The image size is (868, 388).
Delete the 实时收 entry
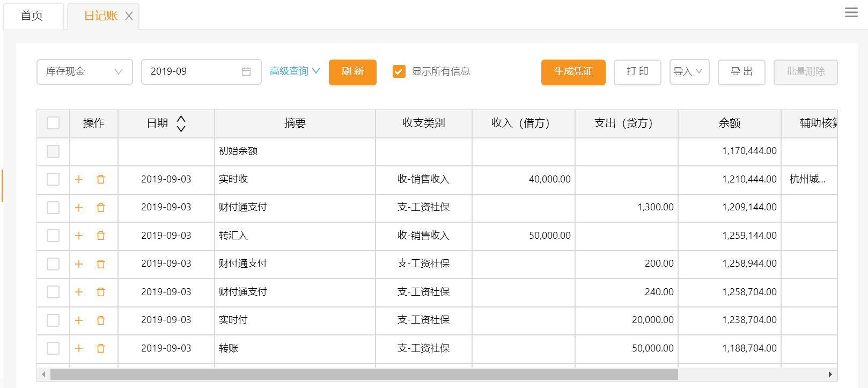pyautogui.click(x=101, y=179)
